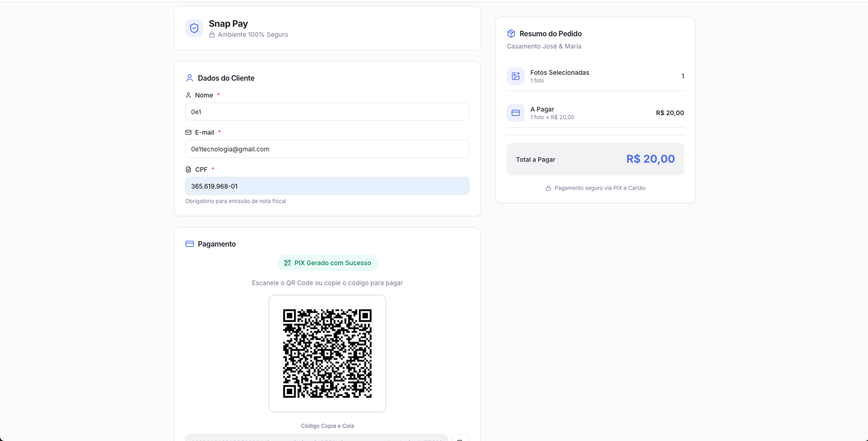The height and width of the screenshot is (441, 868).
Task: Click the envelope icon beside E-mail label
Action: click(x=188, y=132)
